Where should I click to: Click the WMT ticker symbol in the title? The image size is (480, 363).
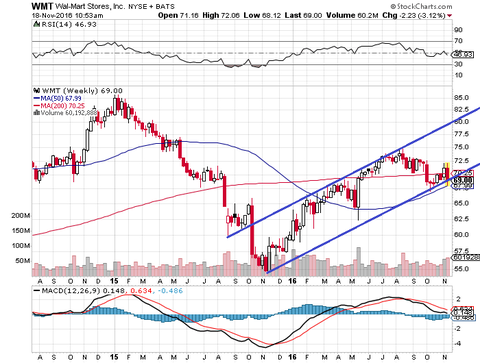point(42,6)
